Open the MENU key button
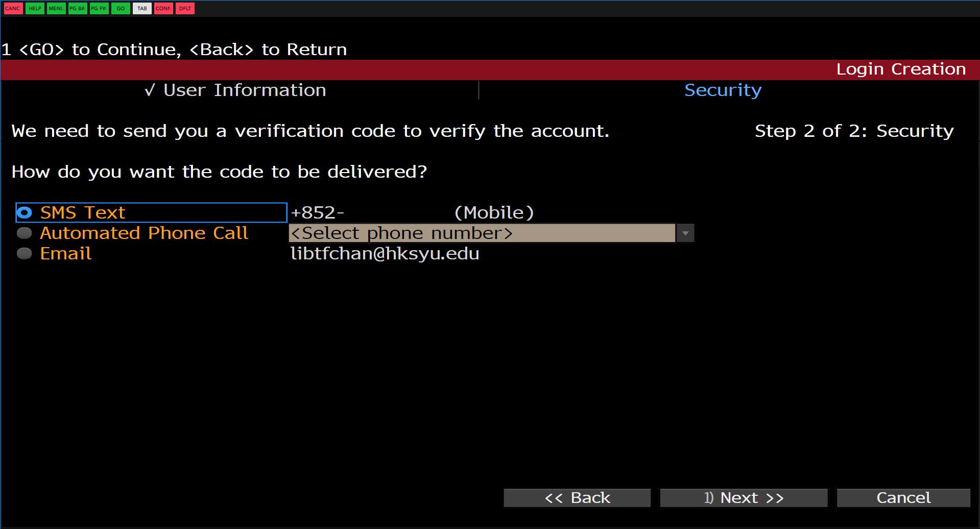 pyautogui.click(x=56, y=8)
